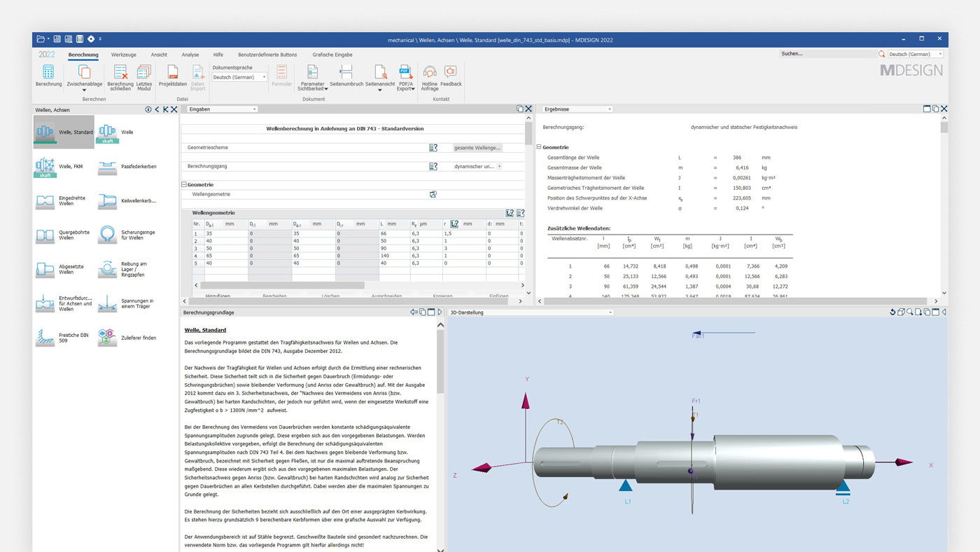
Task: Open the Ansicht tab
Action: tap(159, 55)
